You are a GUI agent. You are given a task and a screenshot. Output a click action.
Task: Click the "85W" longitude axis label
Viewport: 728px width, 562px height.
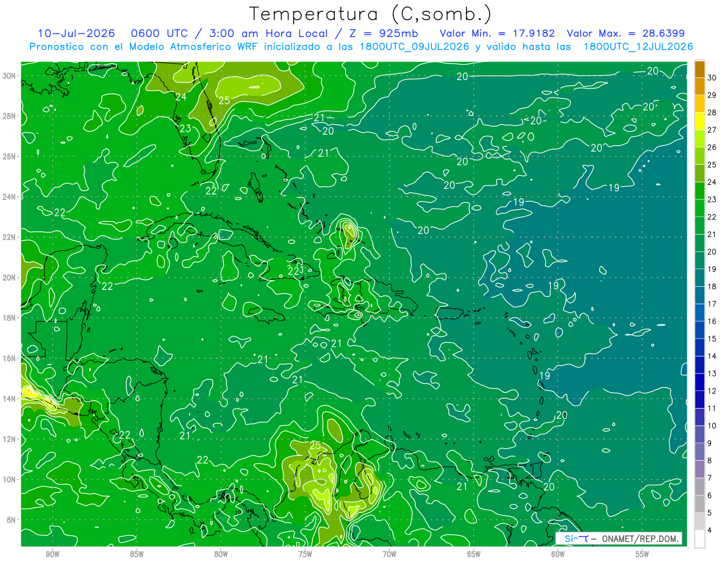(x=136, y=555)
